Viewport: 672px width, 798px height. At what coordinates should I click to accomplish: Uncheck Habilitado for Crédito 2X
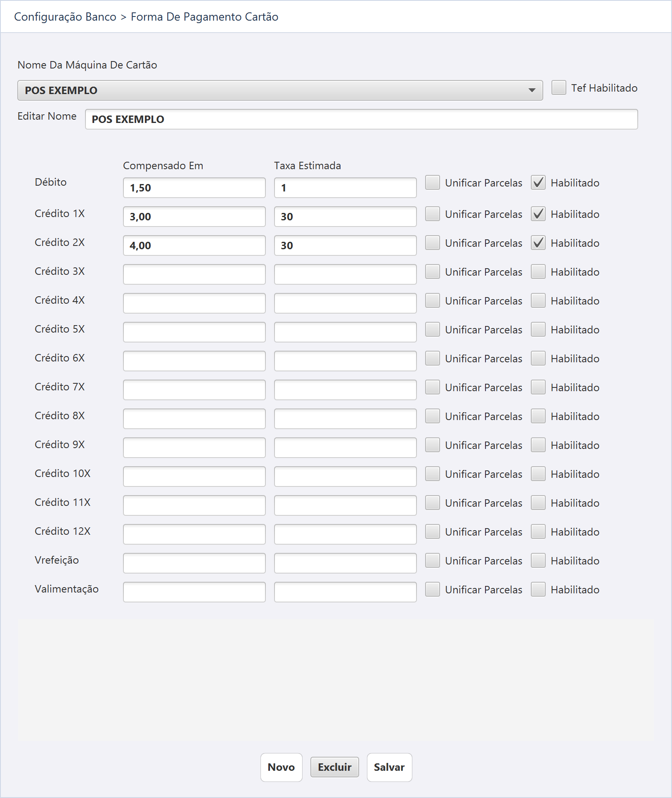538,243
